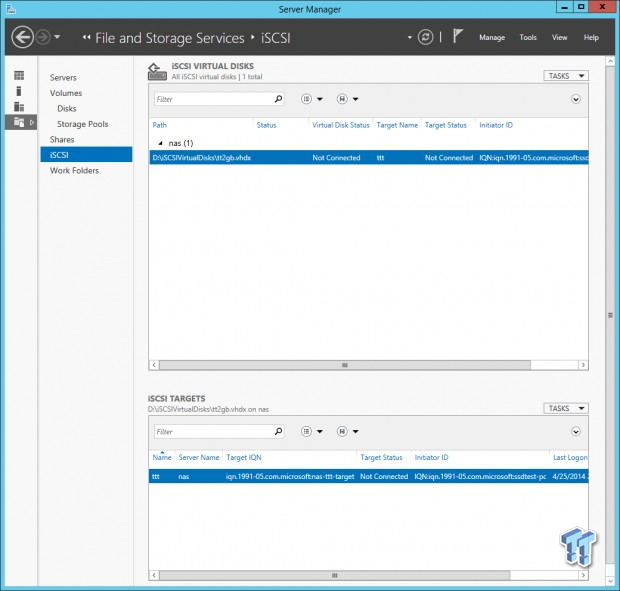
Task: Expand targets filter criteria chevron
Action: point(576,432)
